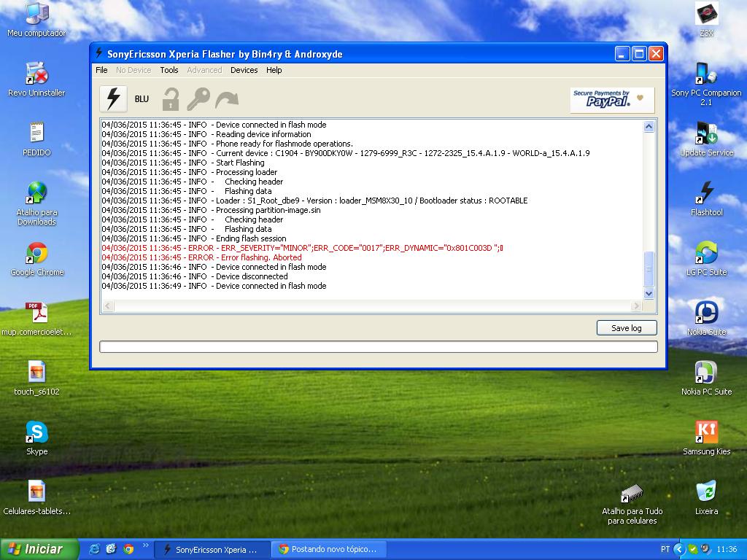The height and width of the screenshot is (560, 747).
Task: Click the Flashtool desktop shortcut icon
Action: [706, 199]
